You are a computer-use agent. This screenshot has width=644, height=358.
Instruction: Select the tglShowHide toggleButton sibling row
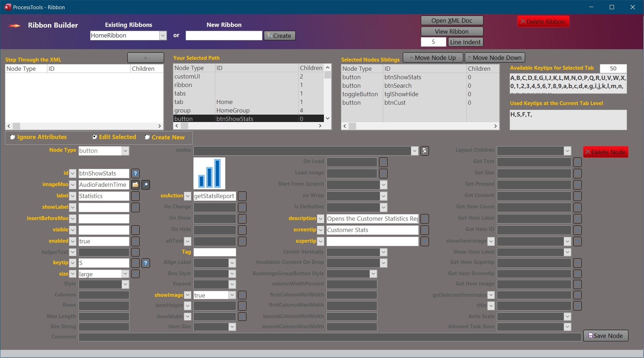[x=407, y=94]
